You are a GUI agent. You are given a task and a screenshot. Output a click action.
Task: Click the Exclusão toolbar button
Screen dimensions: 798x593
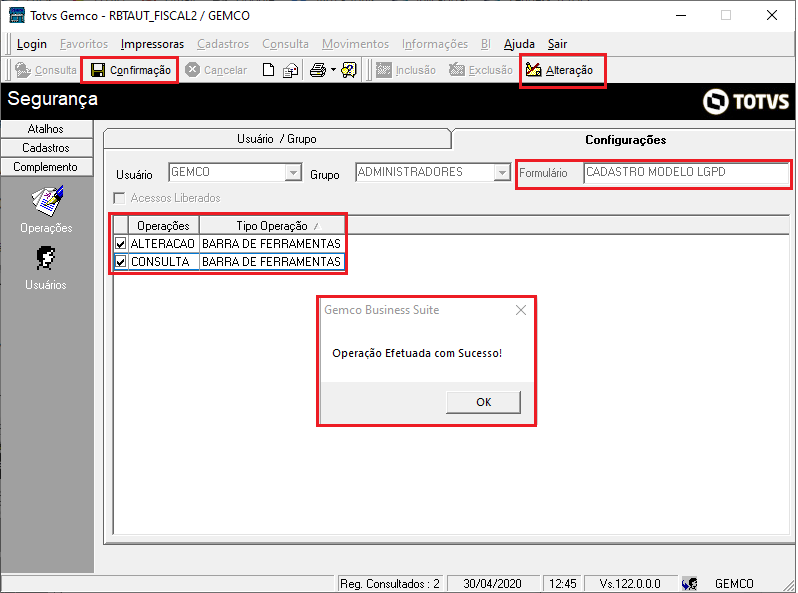pyautogui.click(x=481, y=70)
